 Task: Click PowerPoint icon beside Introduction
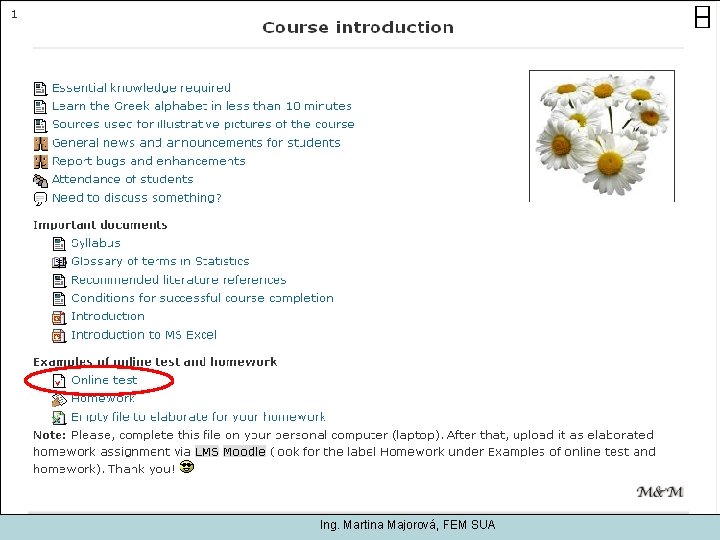tap(59, 317)
